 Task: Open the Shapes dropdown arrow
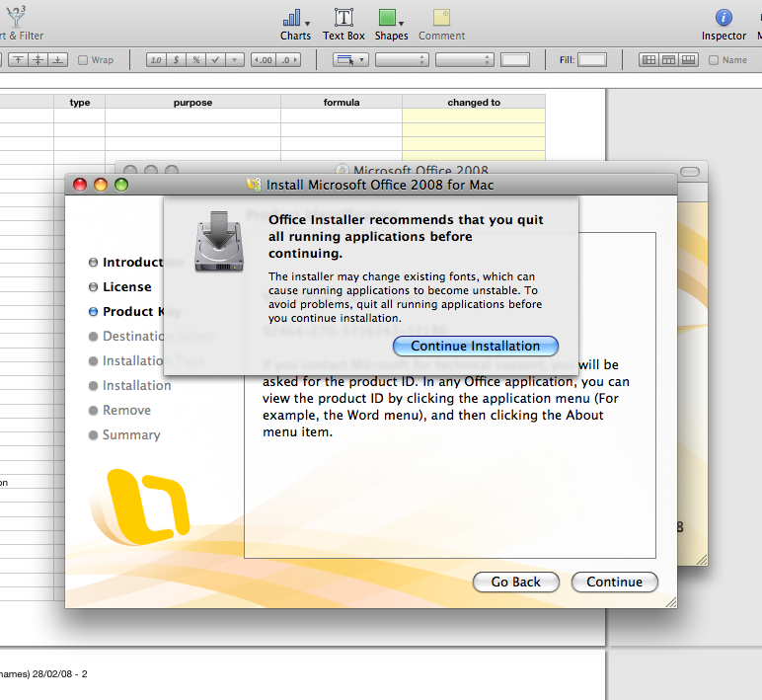point(402,23)
